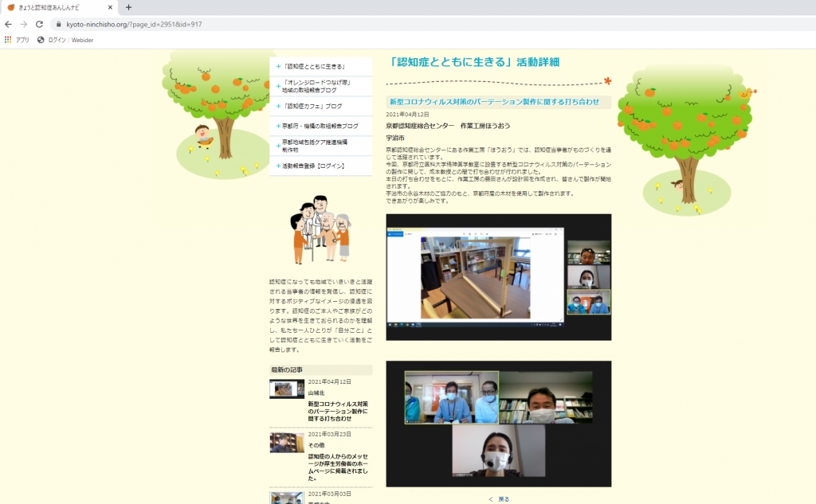Select the きょうと認知症あんしんナビ tab
Screen dimensions: 816x504
coord(49,7)
